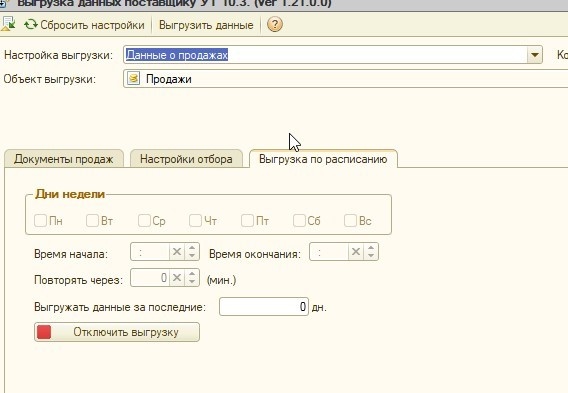This screenshot has width=568, height=393.
Task: Clear the Повторять через value with X
Action: pyautogui.click(x=177, y=278)
